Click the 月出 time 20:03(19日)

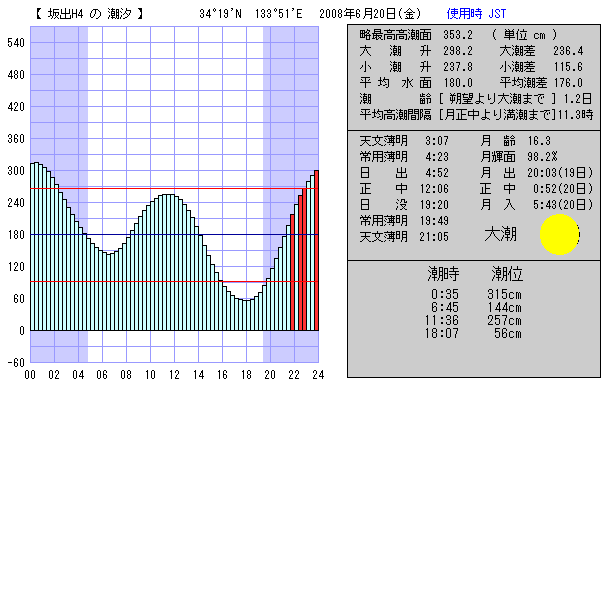tap(560, 173)
